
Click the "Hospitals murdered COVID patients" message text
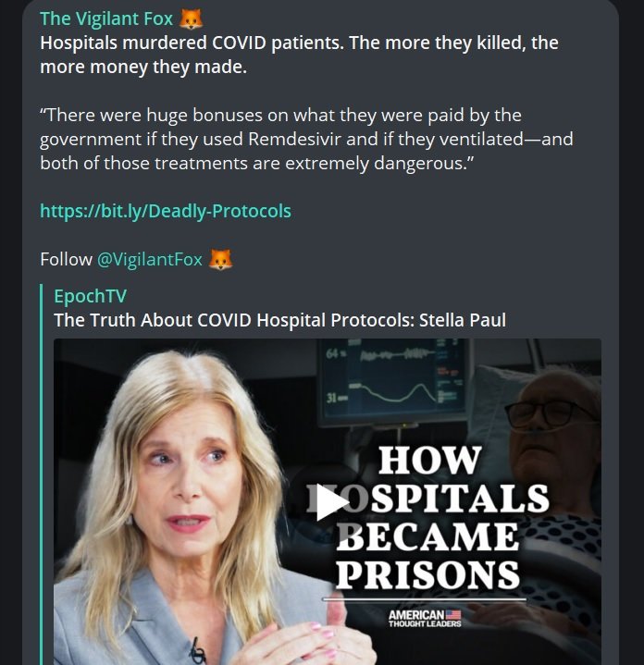coord(299,55)
